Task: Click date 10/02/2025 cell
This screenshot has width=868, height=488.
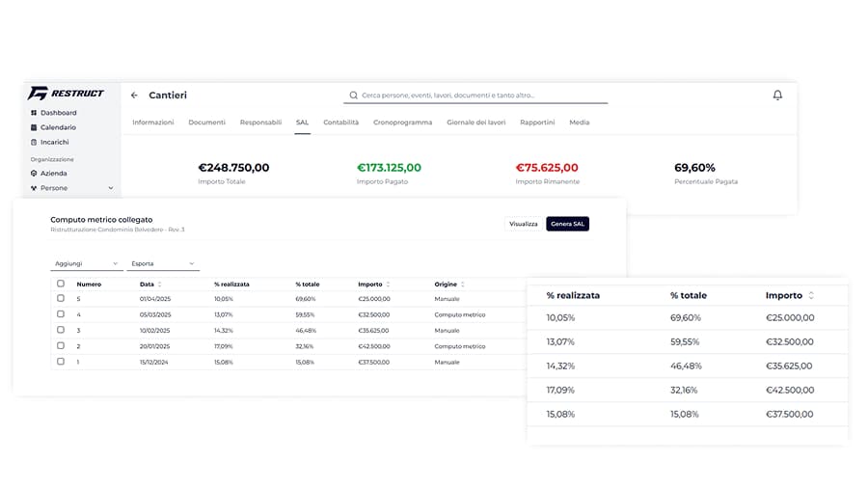Action: click(x=154, y=330)
